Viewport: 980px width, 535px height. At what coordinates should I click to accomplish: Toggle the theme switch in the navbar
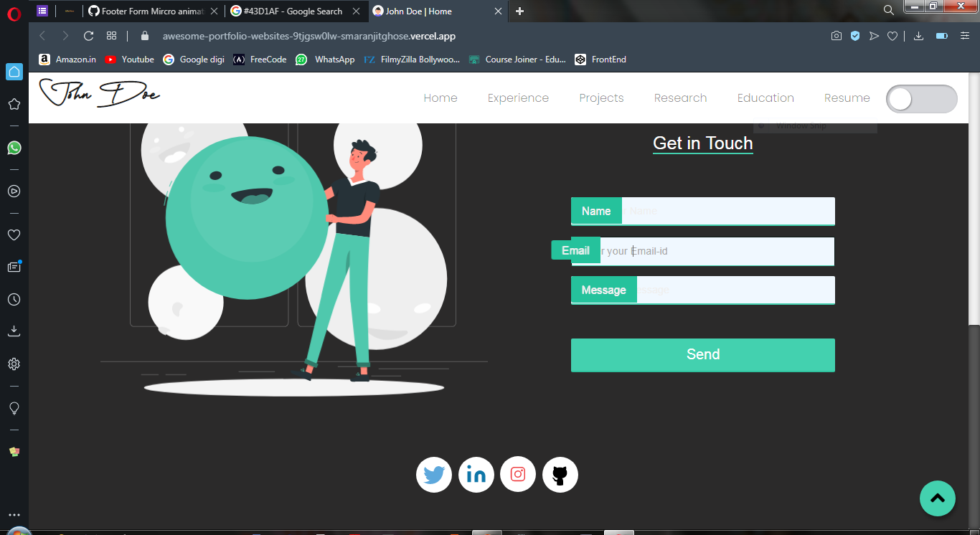click(x=921, y=98)
